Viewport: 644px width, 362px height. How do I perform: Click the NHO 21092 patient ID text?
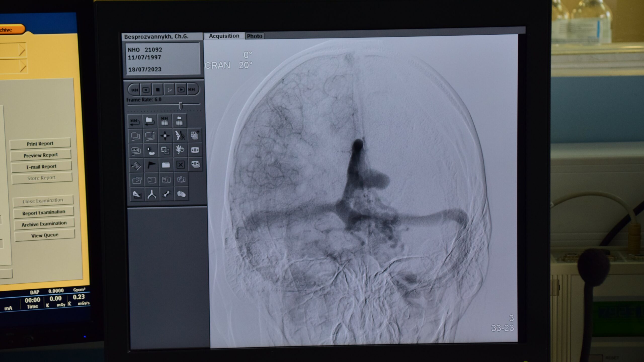click(x=145, y=50)
